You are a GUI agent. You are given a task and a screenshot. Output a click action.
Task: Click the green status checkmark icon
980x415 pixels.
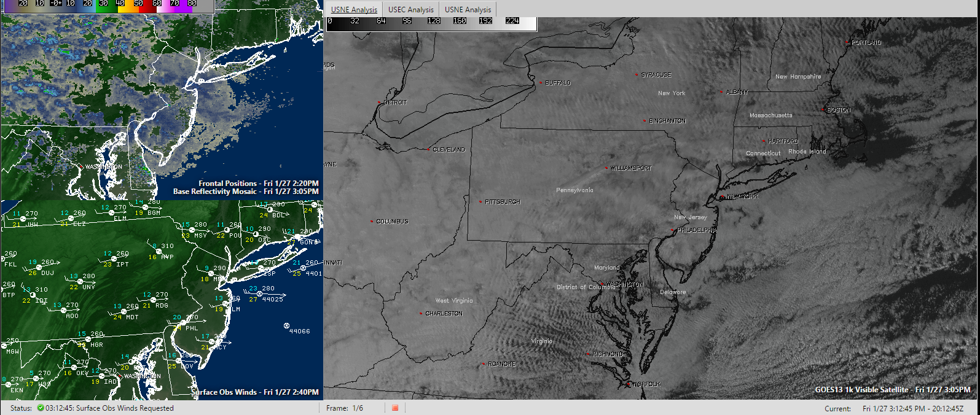[x=41, y=408]
